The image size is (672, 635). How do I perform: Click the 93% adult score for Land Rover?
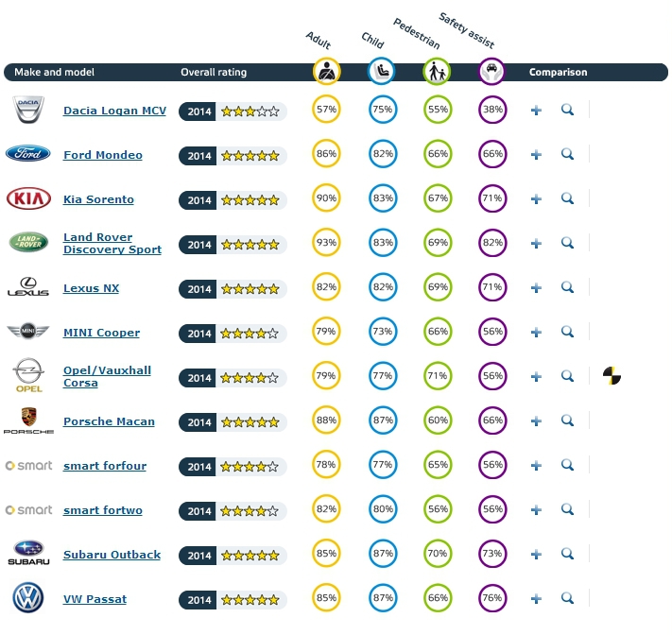(x=327, y=244)
